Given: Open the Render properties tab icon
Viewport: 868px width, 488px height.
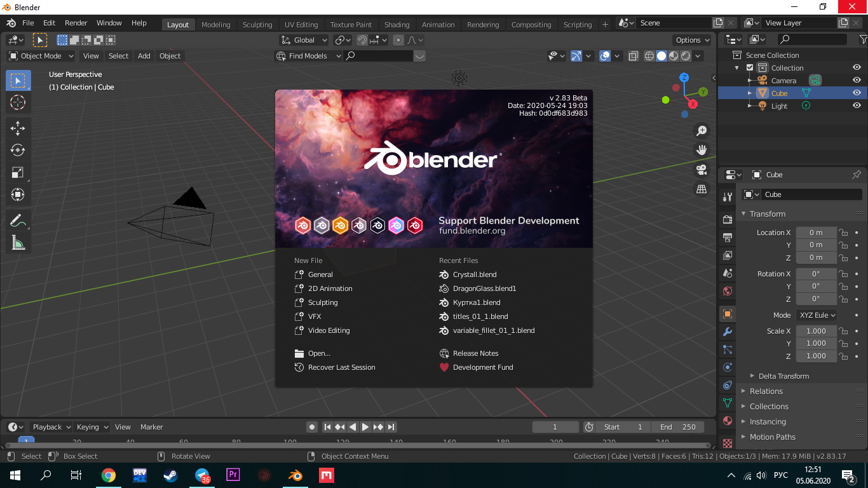Looking at the screenshot, I should click(728, 220).
